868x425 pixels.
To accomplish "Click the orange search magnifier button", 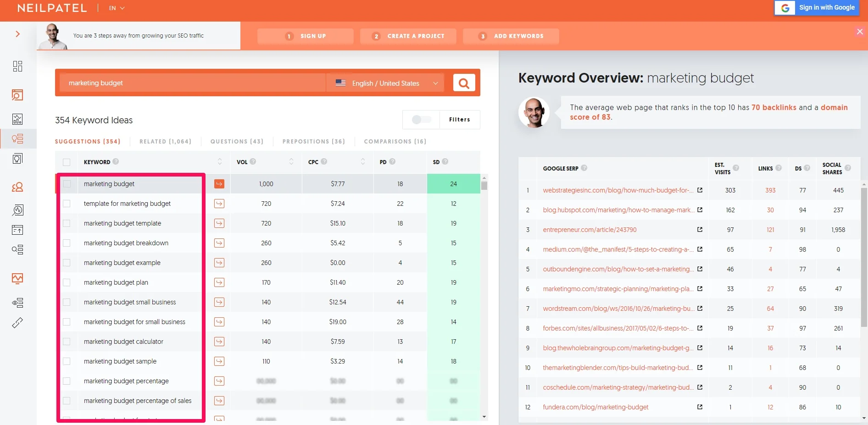I will point(464,83).
